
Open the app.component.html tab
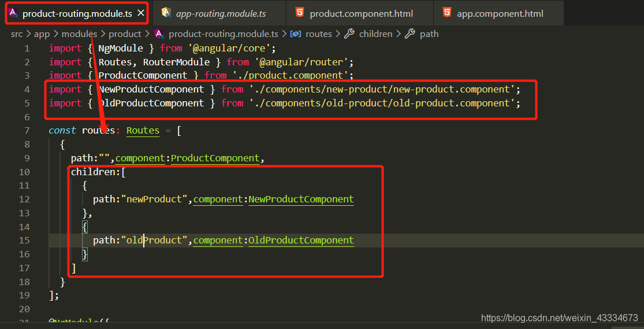500,13
